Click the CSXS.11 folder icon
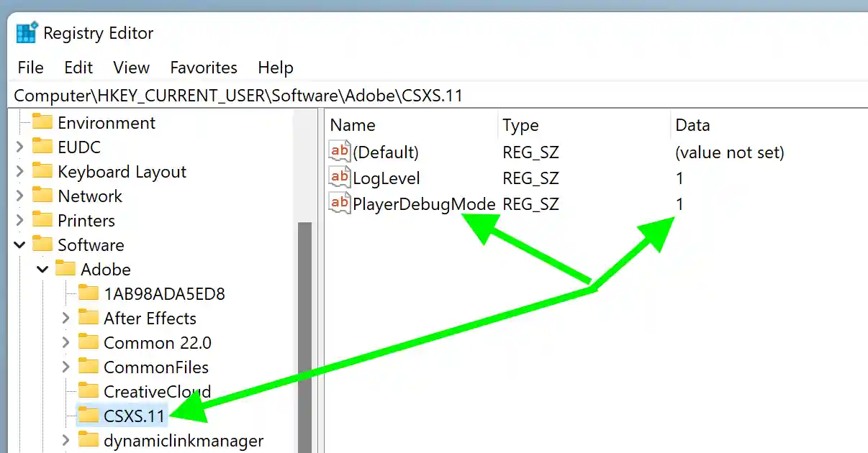This screenshot has height=453, width=868. 89,415
